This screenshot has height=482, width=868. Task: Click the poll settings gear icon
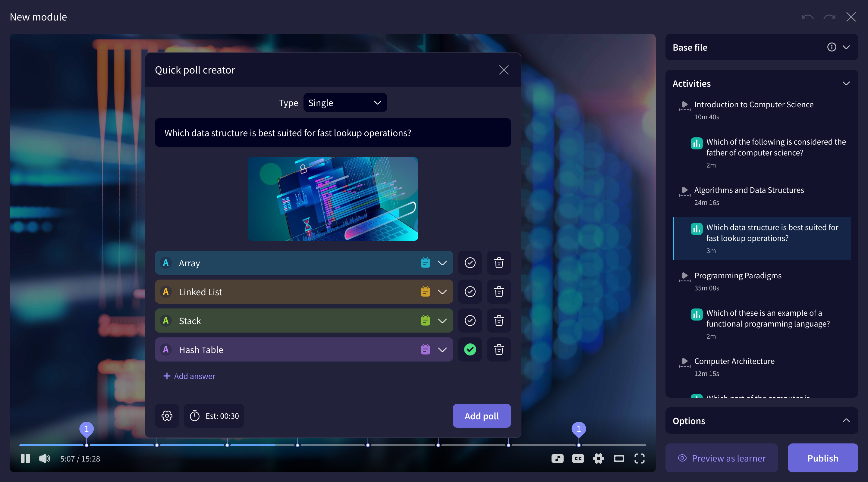[167, 415]
